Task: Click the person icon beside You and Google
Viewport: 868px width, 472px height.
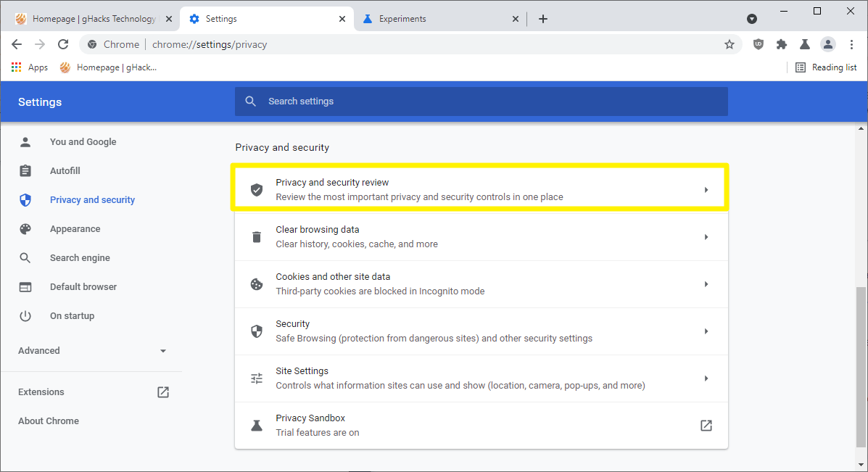Action: click(25, 141)
